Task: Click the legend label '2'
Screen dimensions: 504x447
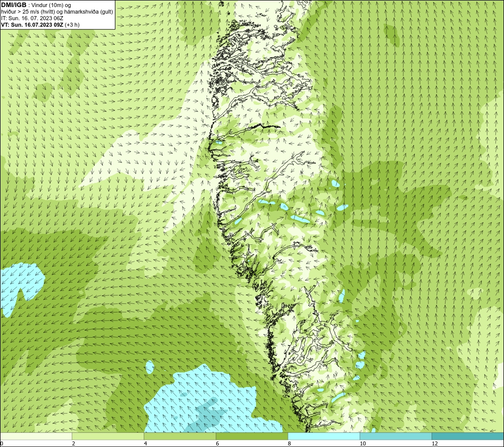Action: click(74, 443)
